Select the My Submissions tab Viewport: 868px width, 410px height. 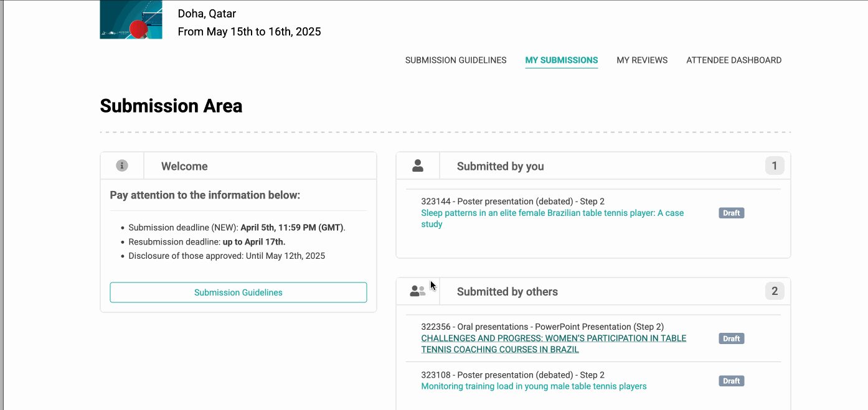point(562,60)
